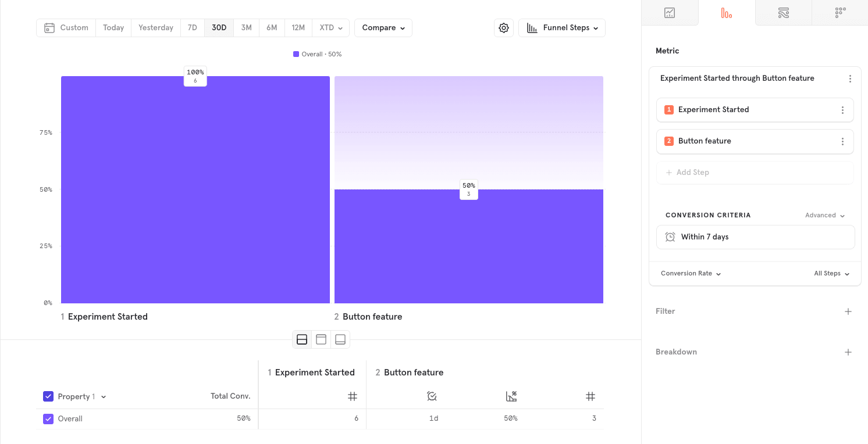
Task: Open the chart settings gear
Action: click(x=504, y=28)
